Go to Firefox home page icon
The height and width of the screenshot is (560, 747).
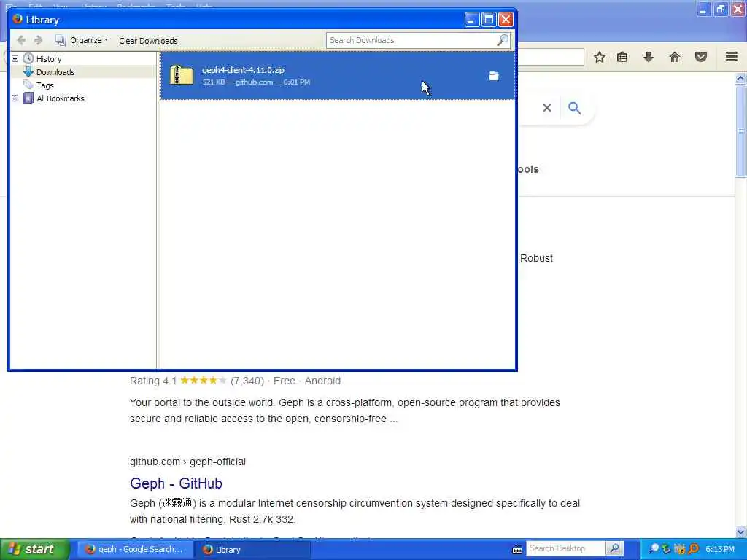coord(675,57)
